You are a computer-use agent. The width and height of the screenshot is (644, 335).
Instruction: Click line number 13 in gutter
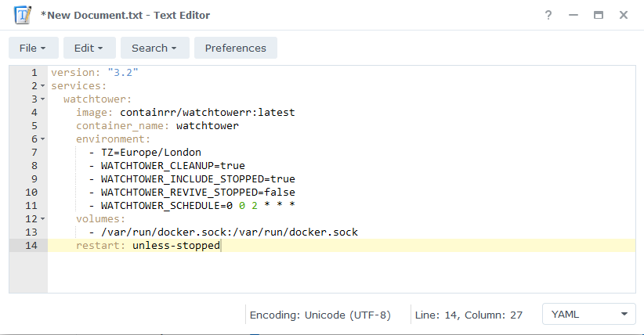coord(31,232)
